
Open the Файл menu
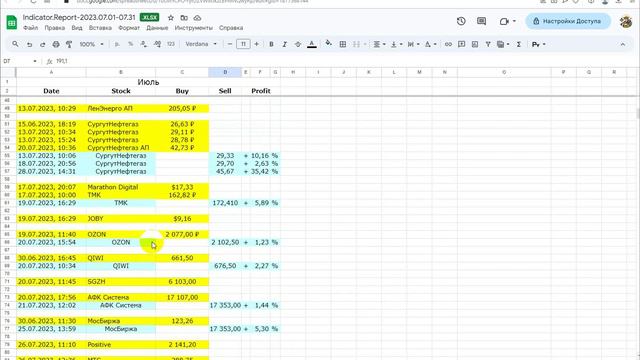point(31,28)
